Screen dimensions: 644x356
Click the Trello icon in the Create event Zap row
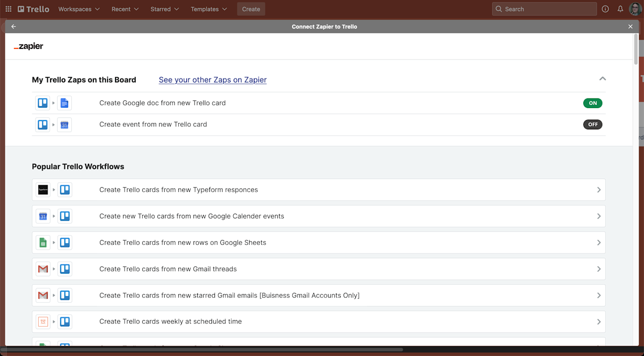(43, 125)
